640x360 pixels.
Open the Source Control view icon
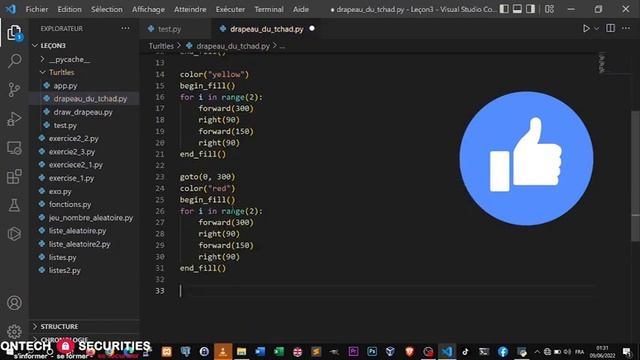[14, 89]
